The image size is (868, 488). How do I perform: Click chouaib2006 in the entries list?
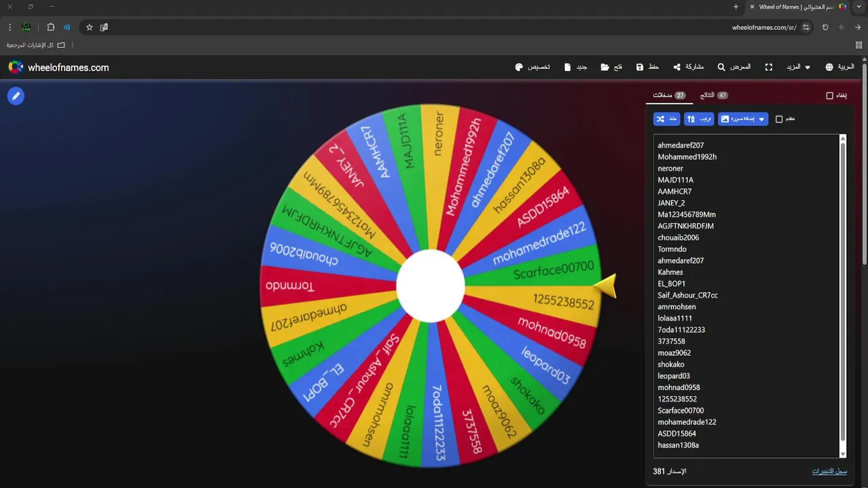[678, 237]
